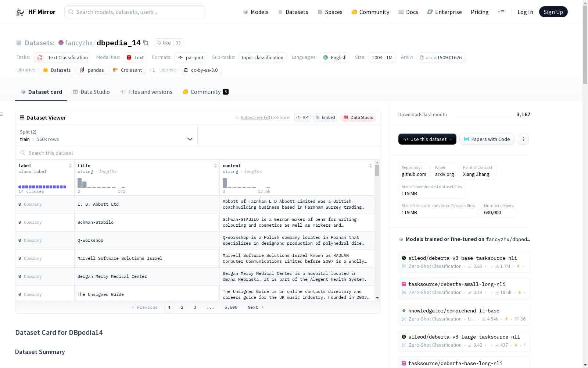Open Docs in top navigation
The height and width of the screenshot is (368, 588).
tap(408, 12)
